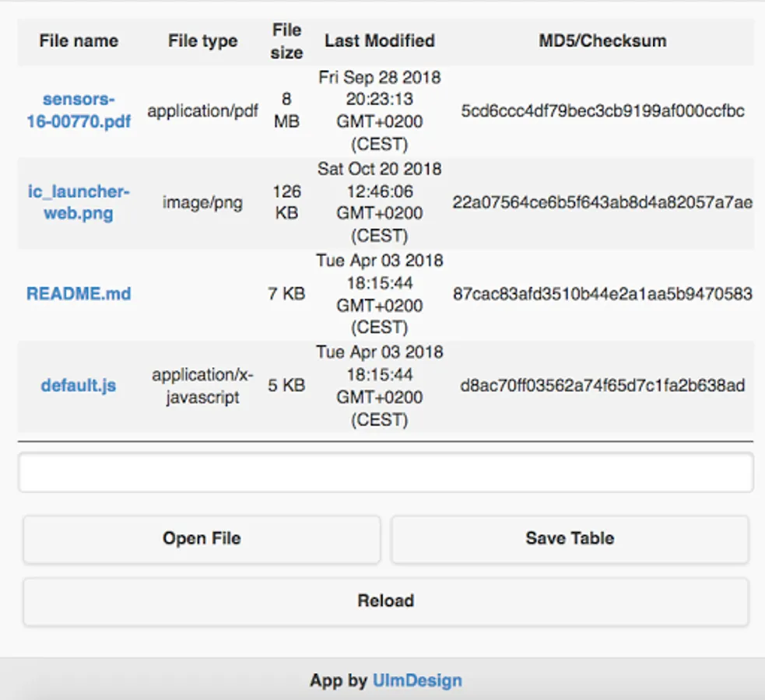Focus the empty text input field

tap(385, 473)
